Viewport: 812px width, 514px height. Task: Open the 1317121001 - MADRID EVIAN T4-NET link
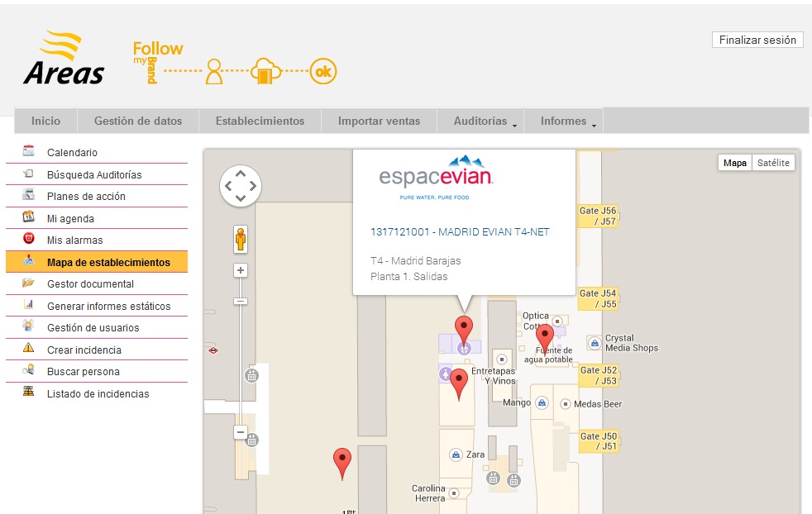pyautogui.click(x=460, y=232)
